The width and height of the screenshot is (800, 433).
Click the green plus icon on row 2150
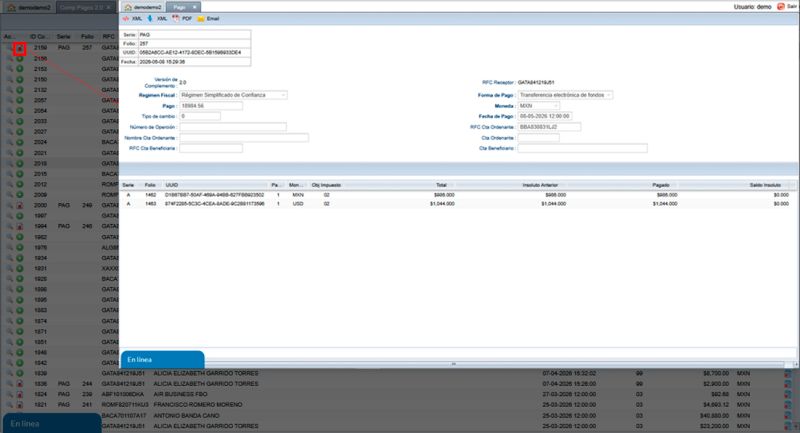point(20,80)
